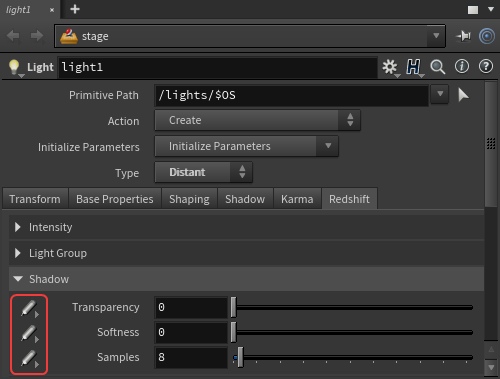Click the pencil icon beside Softness
Screen dimensions: 500x379
tap(29, 333)
